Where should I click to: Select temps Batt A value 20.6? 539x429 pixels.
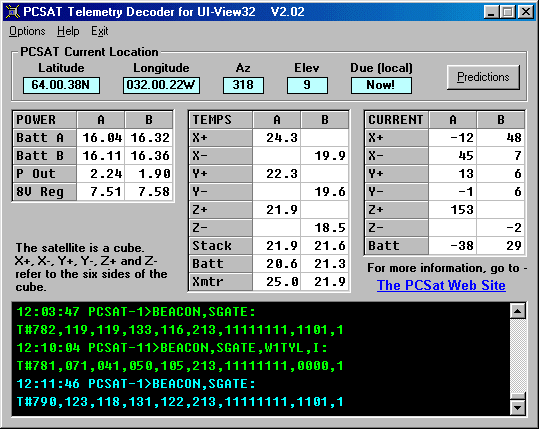tap(277, 263)
